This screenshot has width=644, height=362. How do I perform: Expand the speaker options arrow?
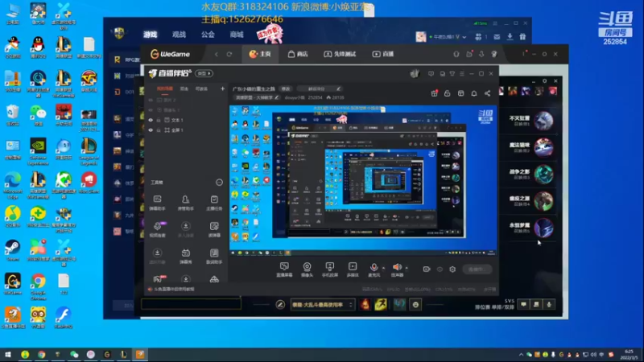pyautogui.click(x=407, y=268)
